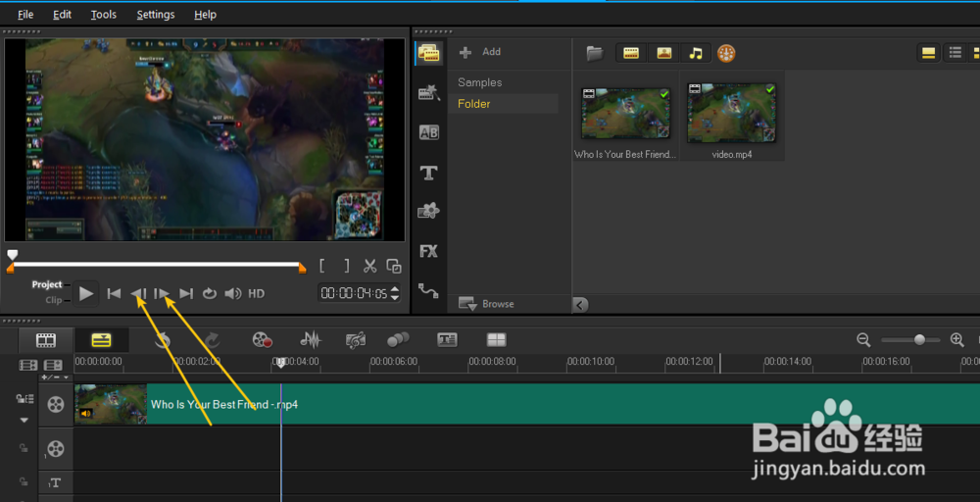This screenshot has height=502, width=980.
Task: Open the Graphic library panel
Action: [x=429, y=212]
